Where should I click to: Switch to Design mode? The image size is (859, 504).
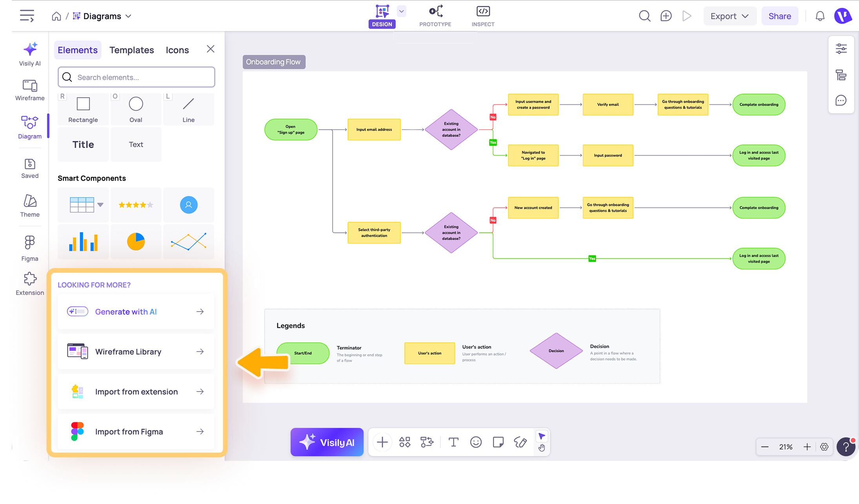coord(382,16)
